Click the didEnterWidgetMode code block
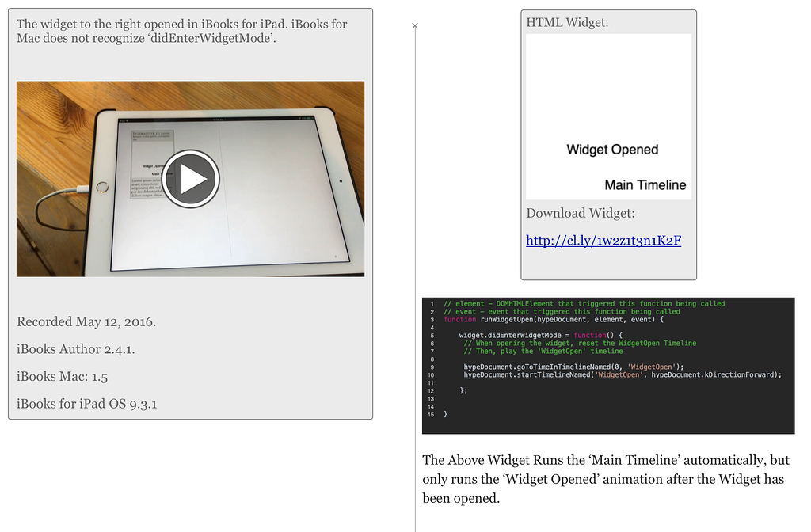The height and width of the screenshot is (532, 811). click(x=608, y=364)
